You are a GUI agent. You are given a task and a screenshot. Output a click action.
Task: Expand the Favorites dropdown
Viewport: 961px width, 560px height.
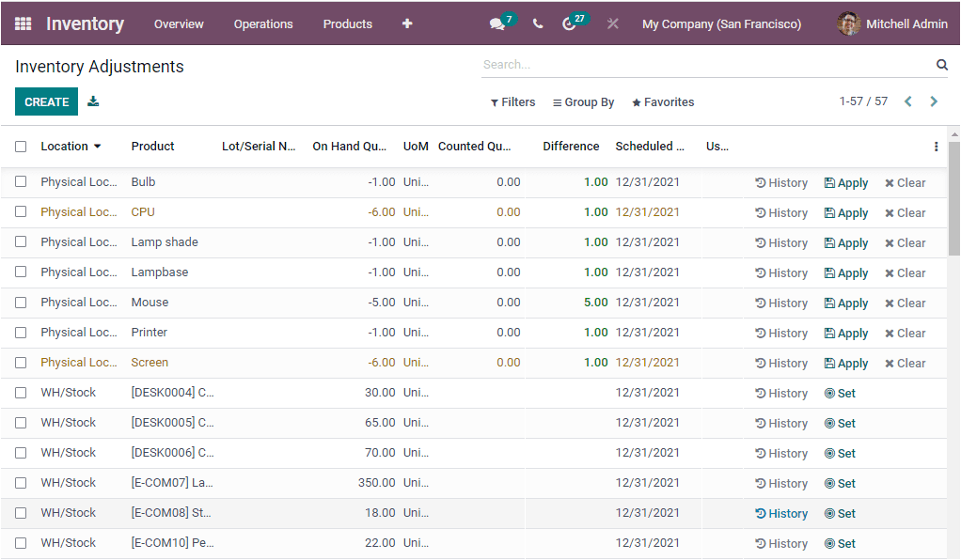(662, 101)
